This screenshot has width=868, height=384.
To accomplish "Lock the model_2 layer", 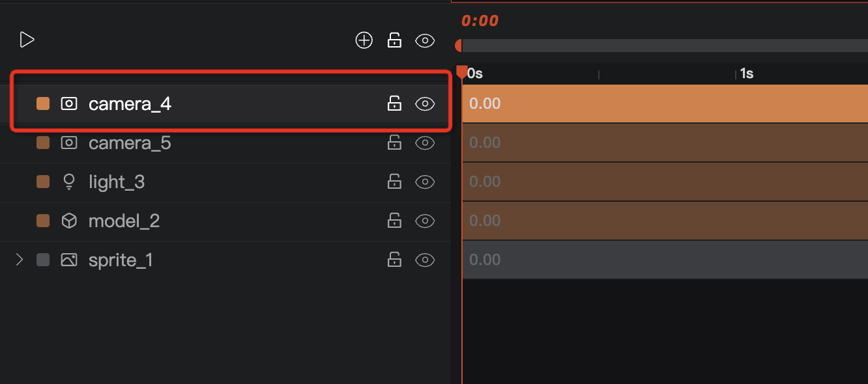I will pyautogui.click(x=394, y=220).
